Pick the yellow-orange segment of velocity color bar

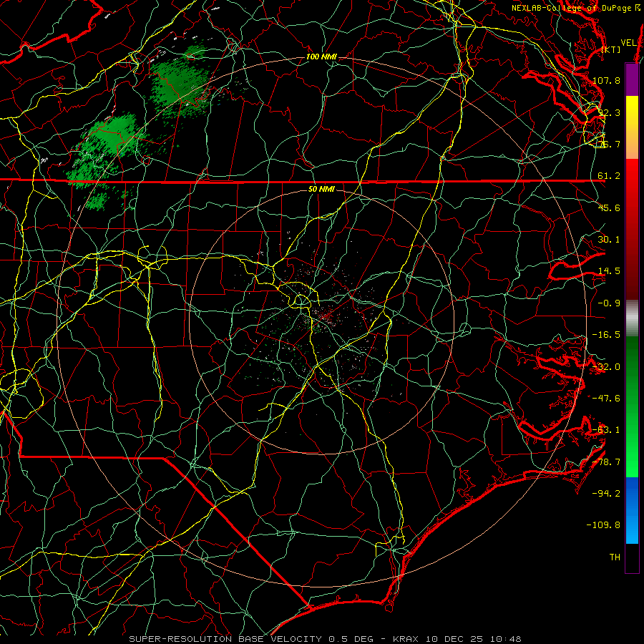632,127
